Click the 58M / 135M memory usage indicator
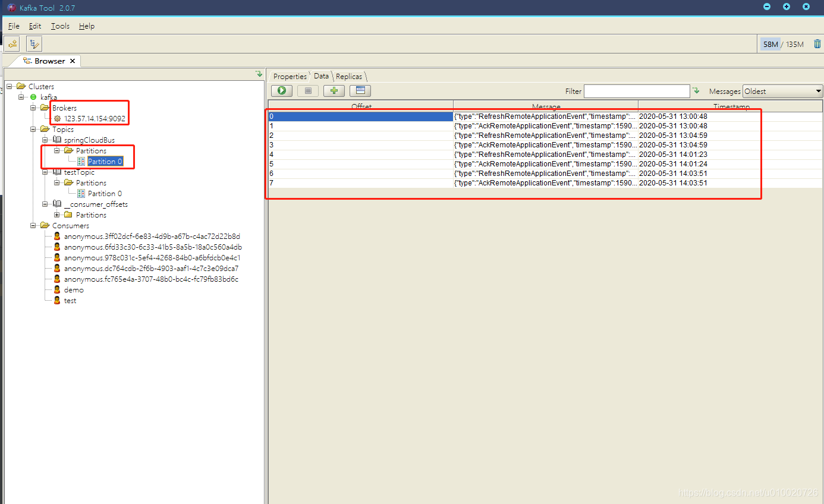This screenshot has width=824, height=504. click(x=783, y=44)
